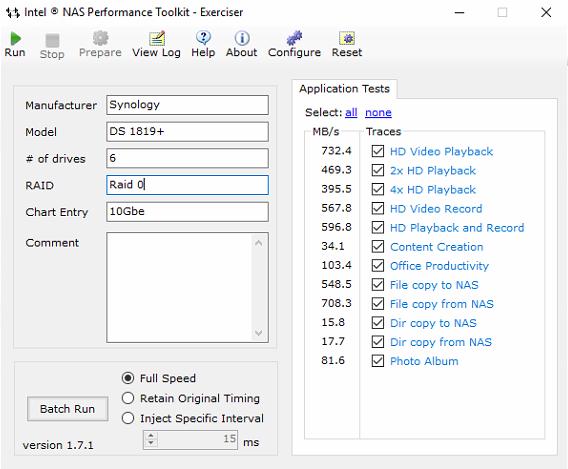Open Help question mark icon
This screenshot has width=568, height=469.
[x=203, y=38]
